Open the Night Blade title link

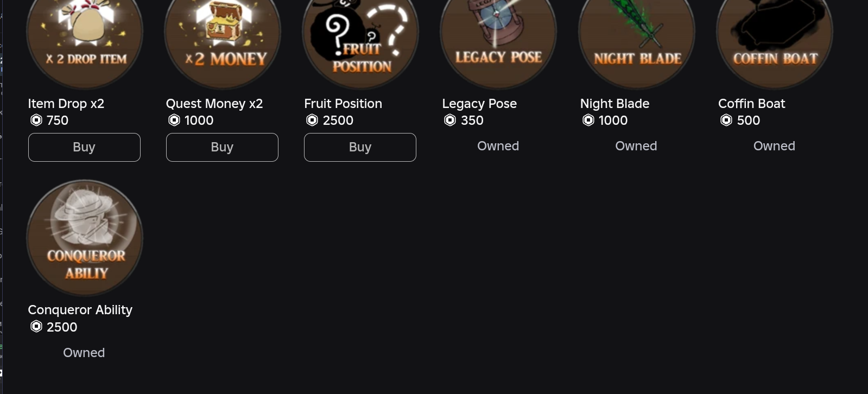click(x=614, y=104)
